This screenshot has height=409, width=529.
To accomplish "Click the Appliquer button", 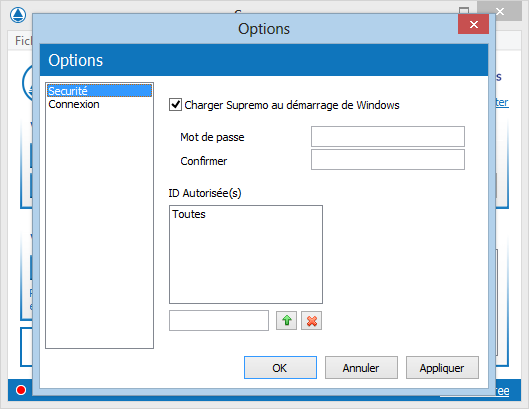I will [x=442, y=367].
